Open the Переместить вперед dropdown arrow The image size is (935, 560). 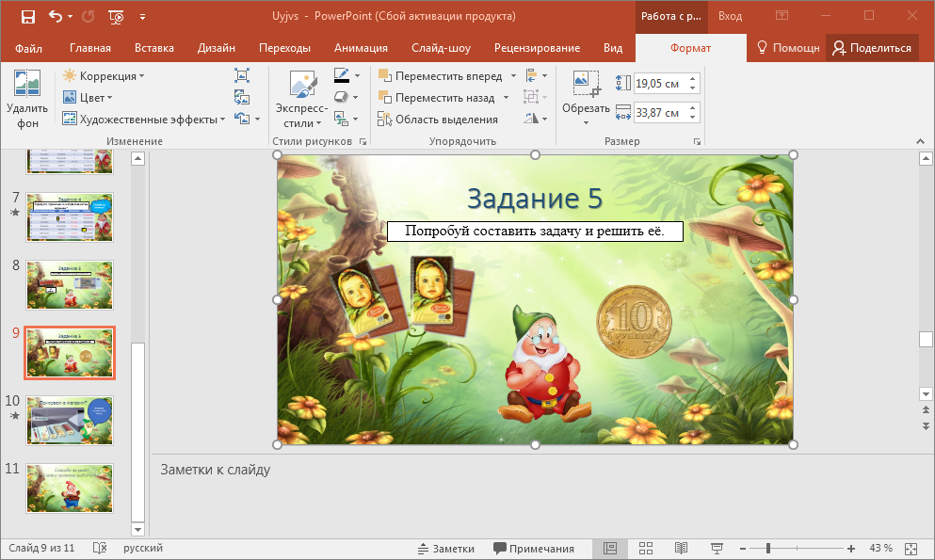point(513,76)
